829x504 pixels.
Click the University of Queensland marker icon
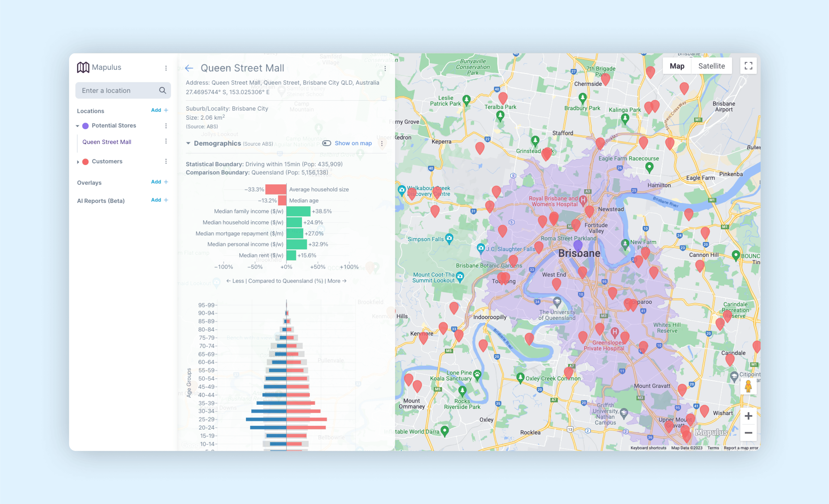tap(557, 302)
